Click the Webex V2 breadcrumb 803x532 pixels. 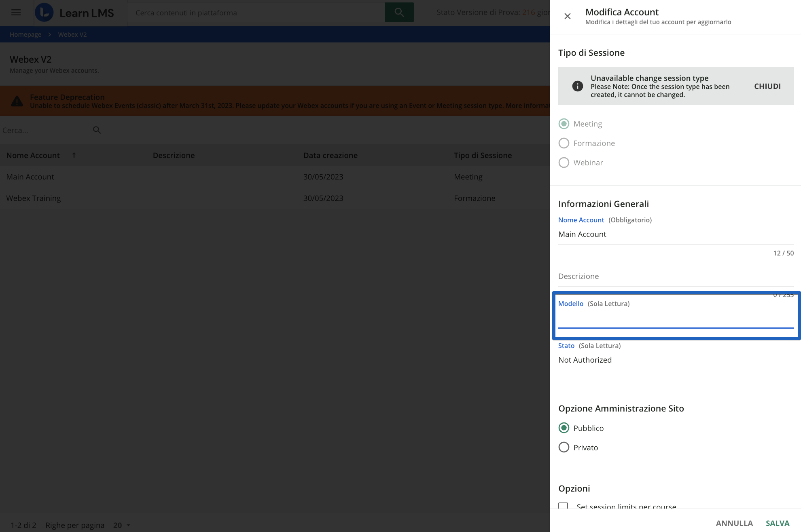[72, 34]
